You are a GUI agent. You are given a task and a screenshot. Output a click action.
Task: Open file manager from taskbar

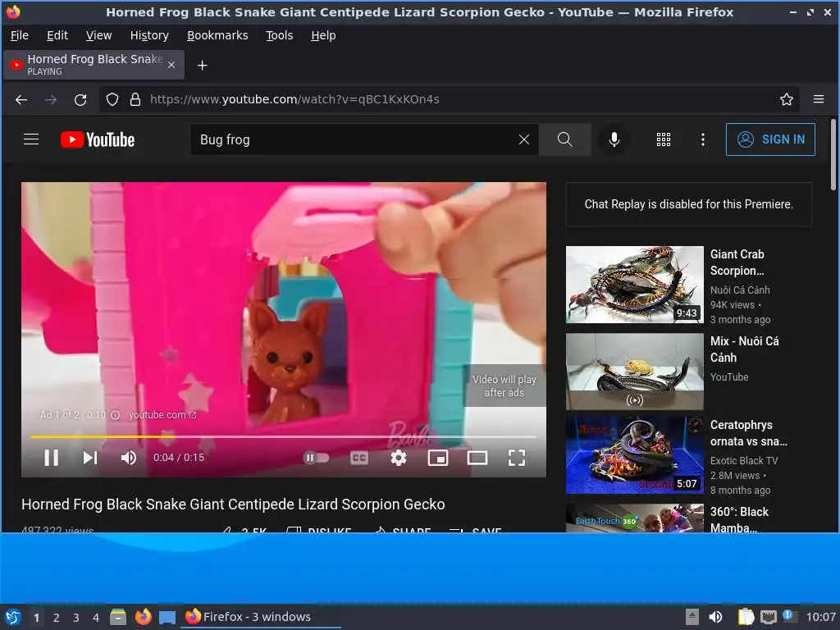(118, 617)
